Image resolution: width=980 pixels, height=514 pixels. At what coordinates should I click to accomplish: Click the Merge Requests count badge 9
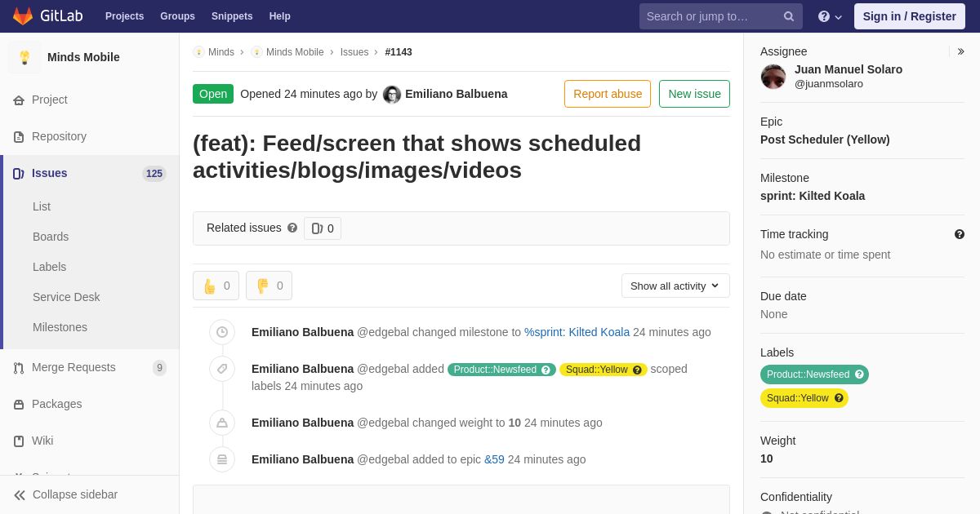point(159,368)
